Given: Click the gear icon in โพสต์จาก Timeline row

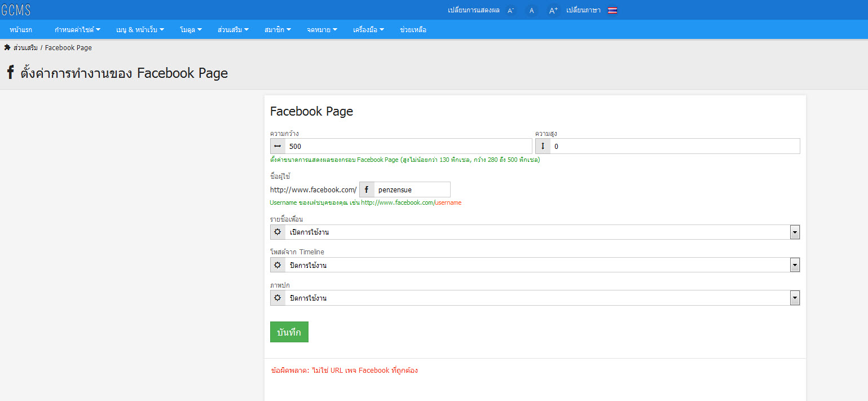Looking at the screenshot, I should click(277, 265).
